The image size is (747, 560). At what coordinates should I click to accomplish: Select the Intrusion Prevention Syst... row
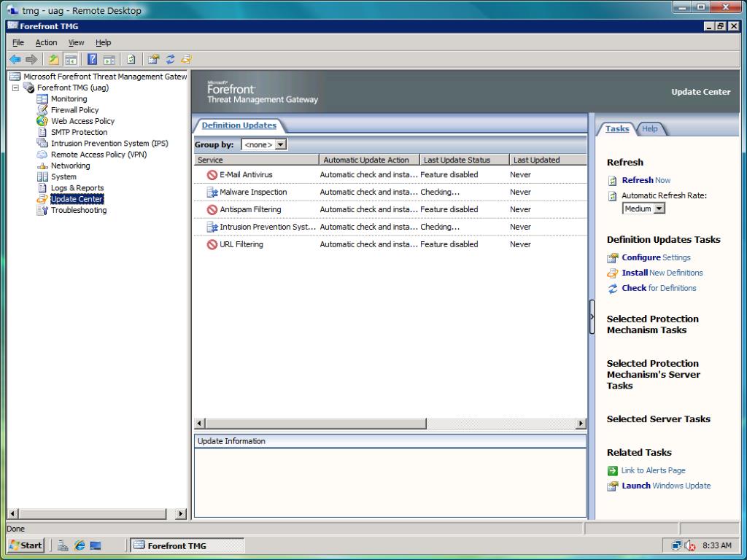coord(390,227)
